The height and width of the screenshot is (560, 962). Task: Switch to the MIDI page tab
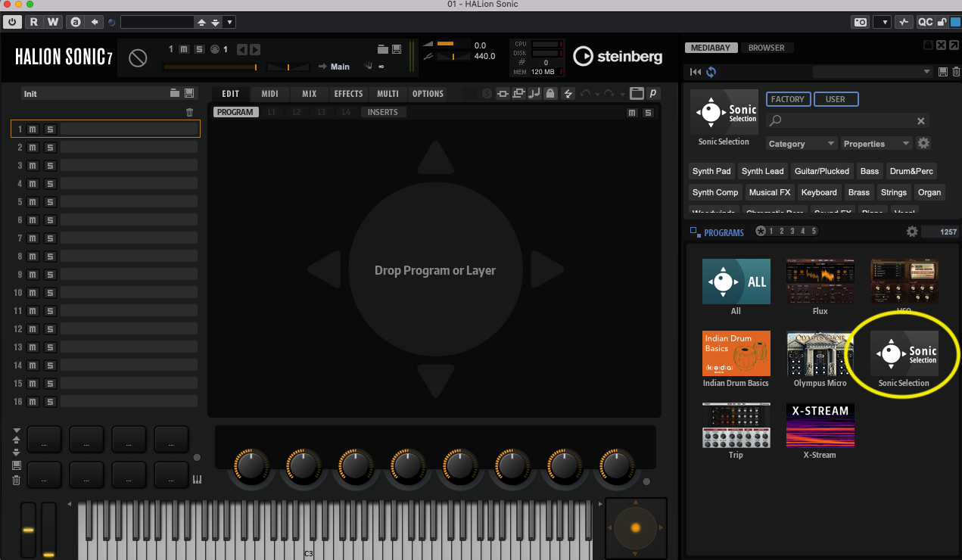pos(270,94)
